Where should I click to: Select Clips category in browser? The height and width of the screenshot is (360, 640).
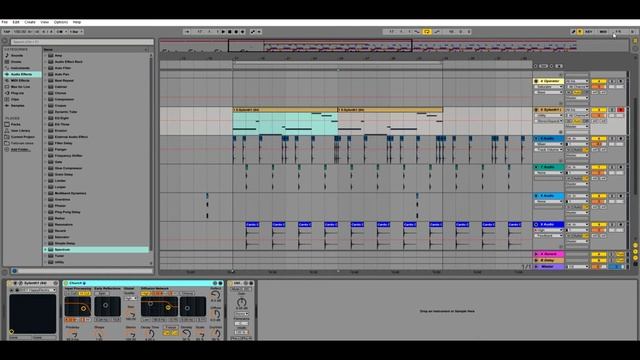click(x=15, y=99)
